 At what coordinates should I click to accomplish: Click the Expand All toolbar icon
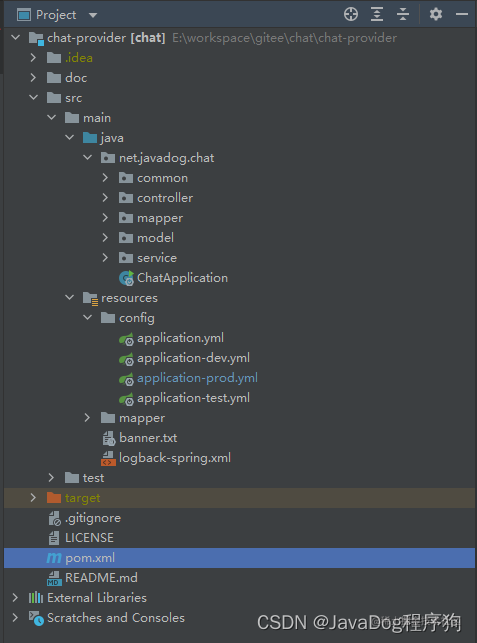click(x=377, y=14)
